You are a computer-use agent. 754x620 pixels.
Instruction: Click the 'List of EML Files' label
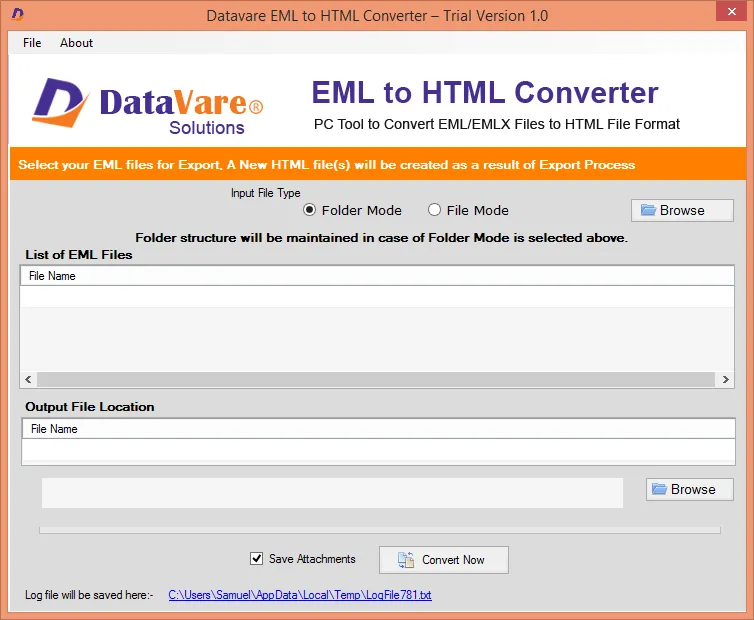pyautogui.click(x=79, y=254)
